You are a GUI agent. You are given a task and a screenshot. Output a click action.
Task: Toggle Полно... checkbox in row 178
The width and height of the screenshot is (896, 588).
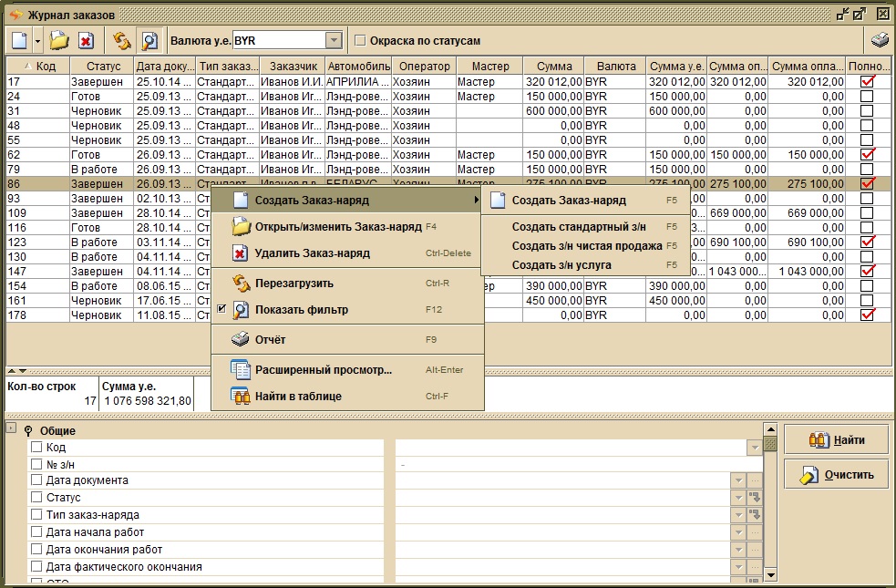[867, 315]
